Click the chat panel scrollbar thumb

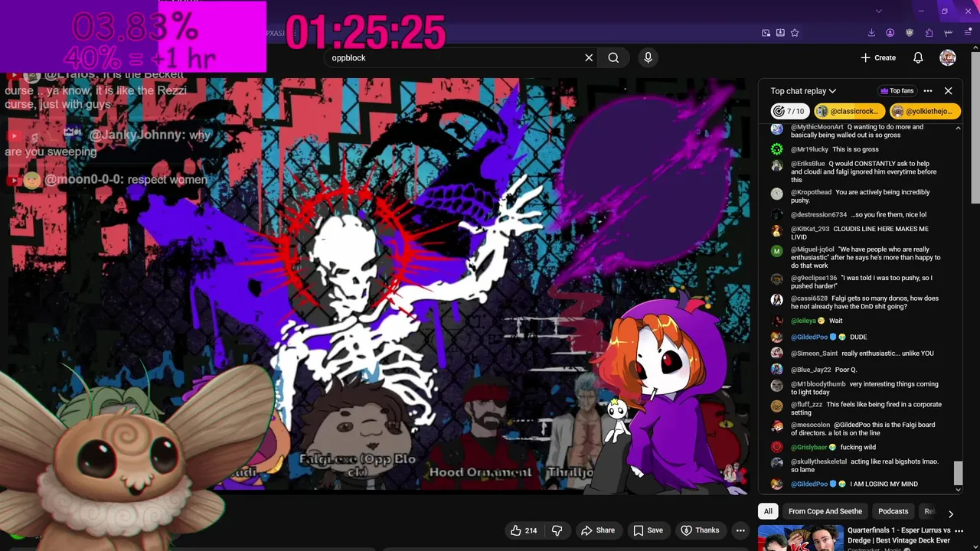[957, 473]
